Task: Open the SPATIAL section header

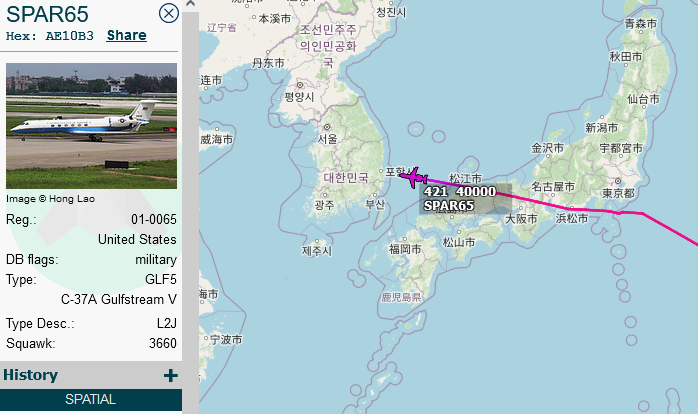Action: tap(91, 399)
